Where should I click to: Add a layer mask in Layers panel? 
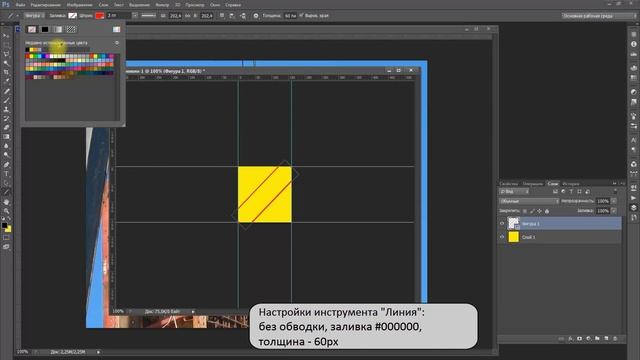point(579,338)
